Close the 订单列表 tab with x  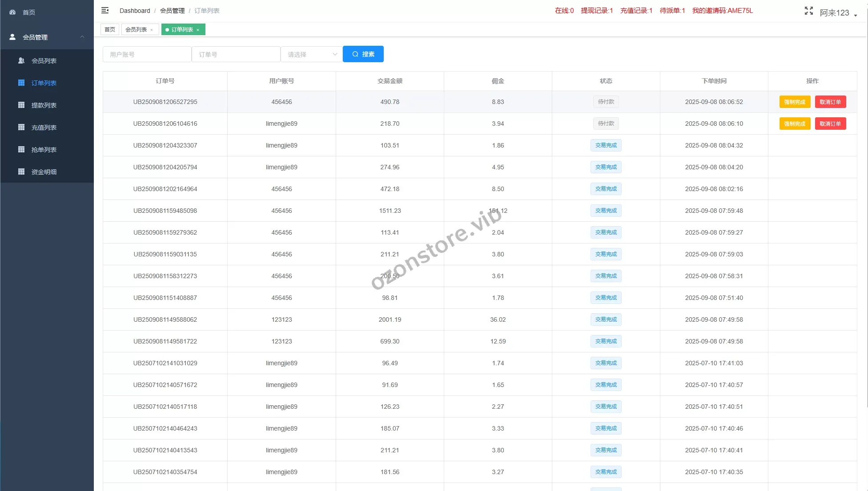198,30
